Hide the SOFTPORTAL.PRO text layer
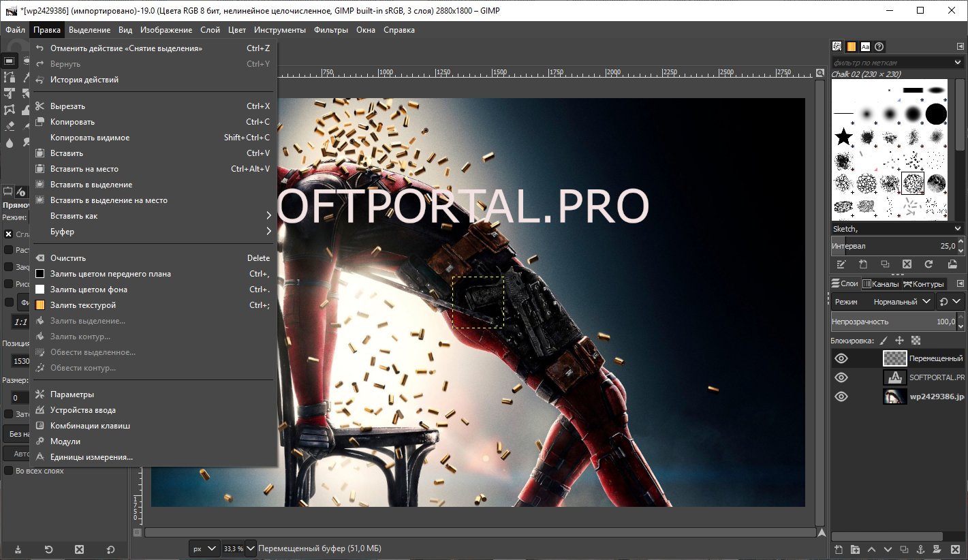The image size is (968, 560). click(x=841, y=377)
